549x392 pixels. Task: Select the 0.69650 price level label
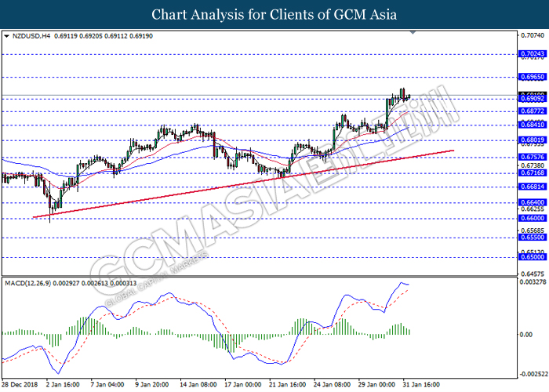point(533,77)
